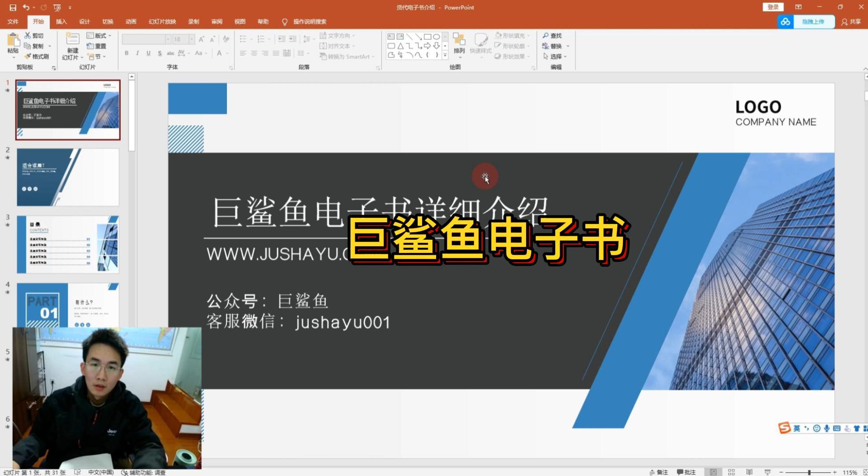Open 开始 (Home) ribbon tab

pos(38,22)
